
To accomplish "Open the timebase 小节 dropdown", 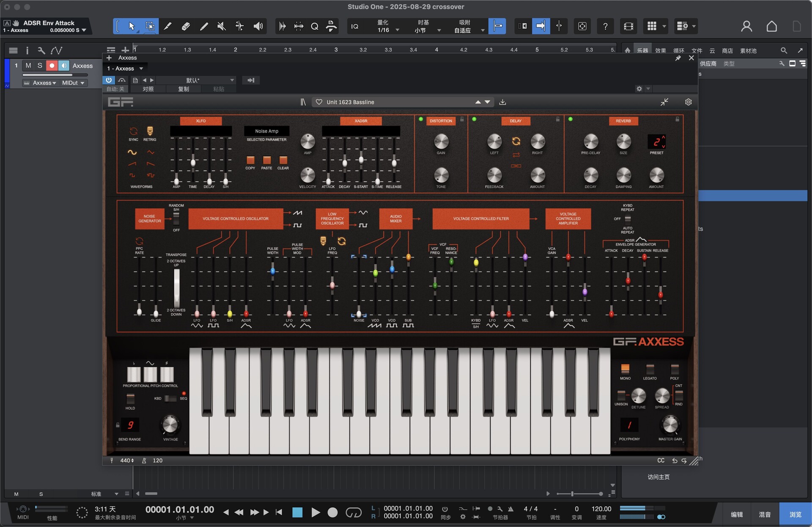I will coord(439,30).
